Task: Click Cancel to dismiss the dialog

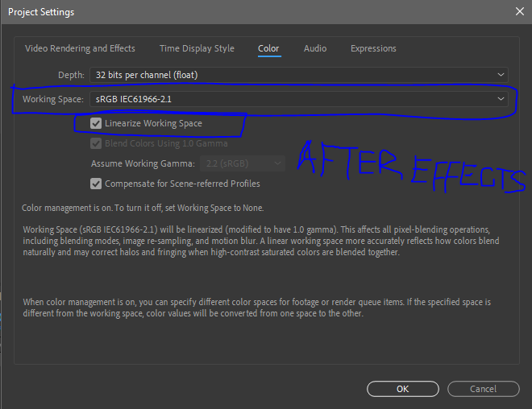Action: (483, 389)
